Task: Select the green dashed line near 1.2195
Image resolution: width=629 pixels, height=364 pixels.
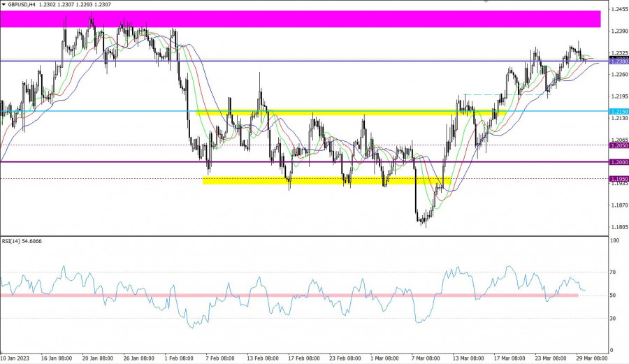Action: point(482,94)
